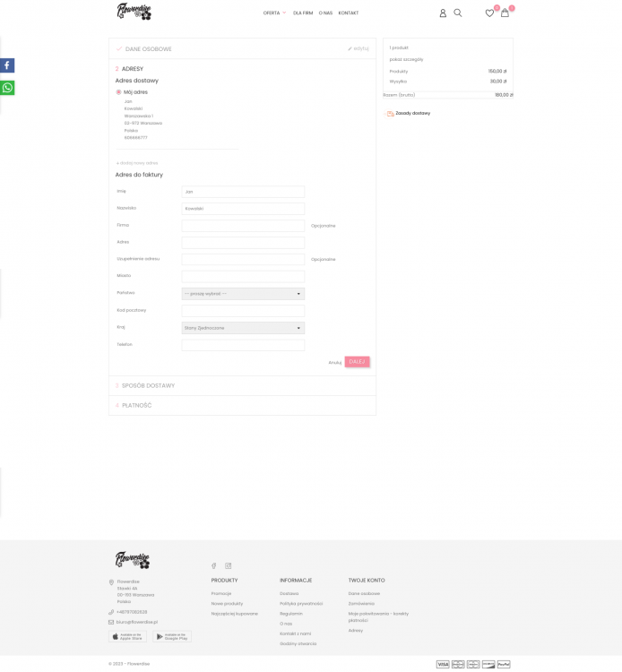The width and height of the screenshot is (622, 672).
Task: Click the Flowerdise logo in footer
Action: 133,560
